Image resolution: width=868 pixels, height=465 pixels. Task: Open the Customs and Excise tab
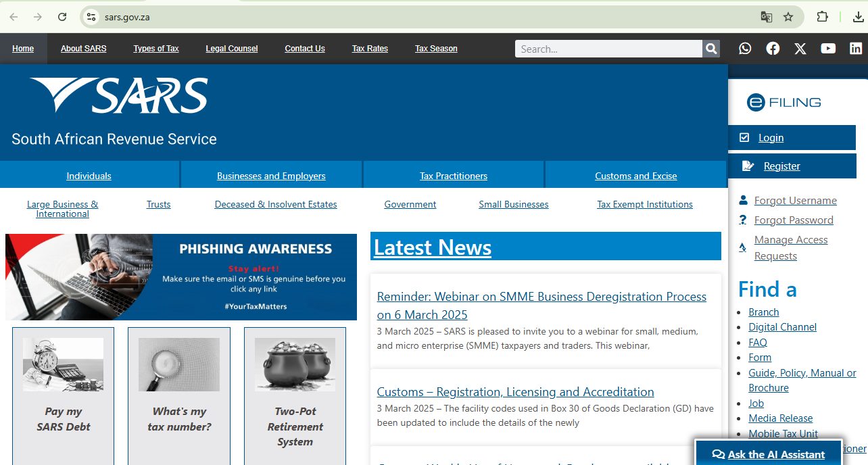636,176
